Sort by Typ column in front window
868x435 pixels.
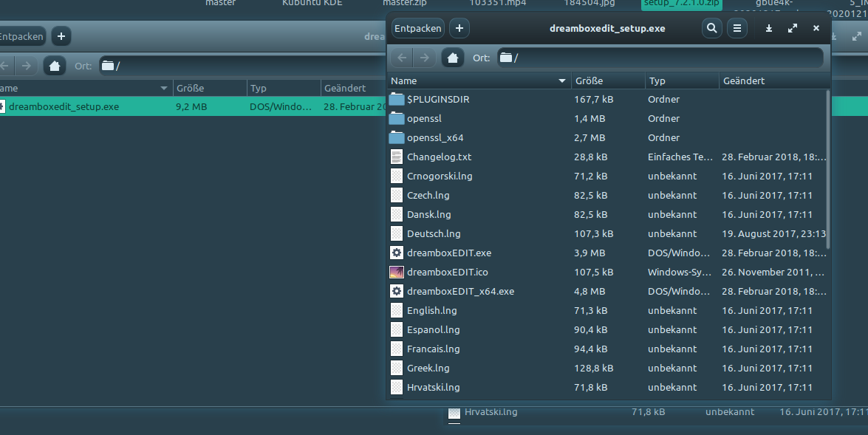click(x=682, y=81)
